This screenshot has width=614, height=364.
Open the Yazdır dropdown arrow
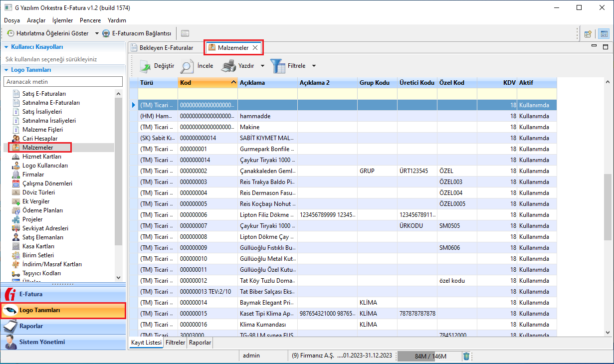point(262,66)
